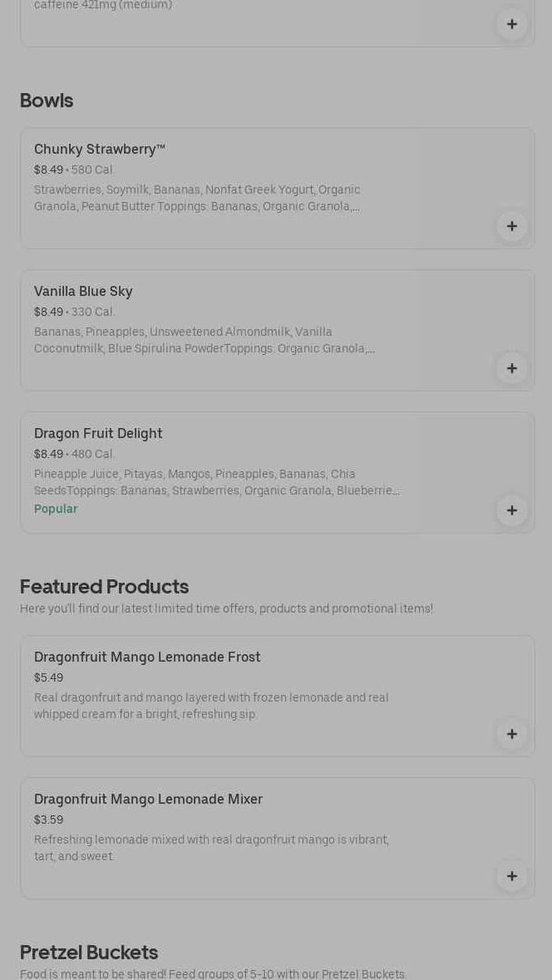Click the Bowls section heading

47,101
